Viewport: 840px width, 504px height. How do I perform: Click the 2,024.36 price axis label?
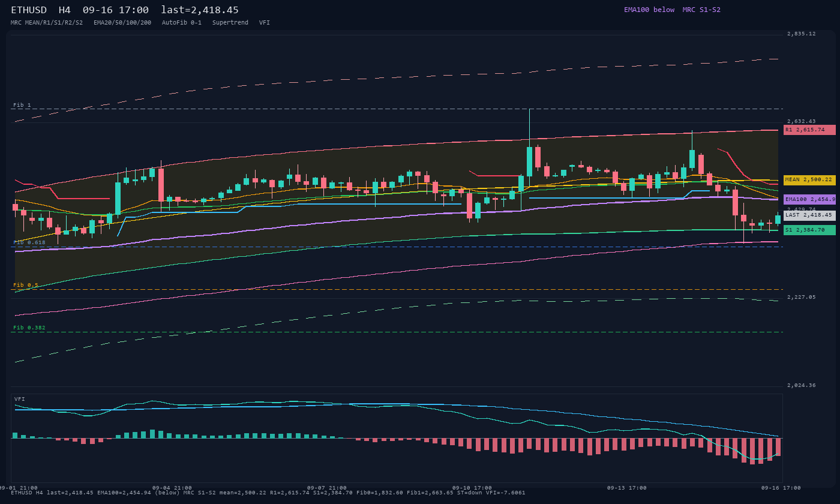(x=802, y=385)
